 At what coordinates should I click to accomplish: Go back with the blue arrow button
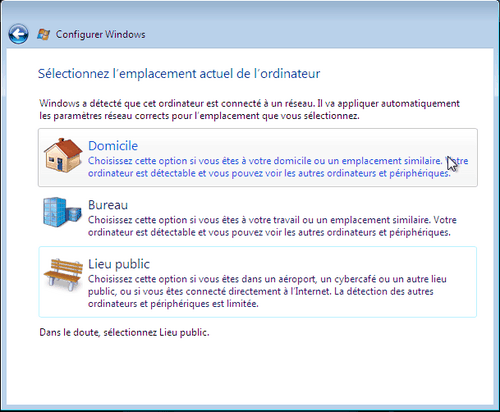pos(18,34)
